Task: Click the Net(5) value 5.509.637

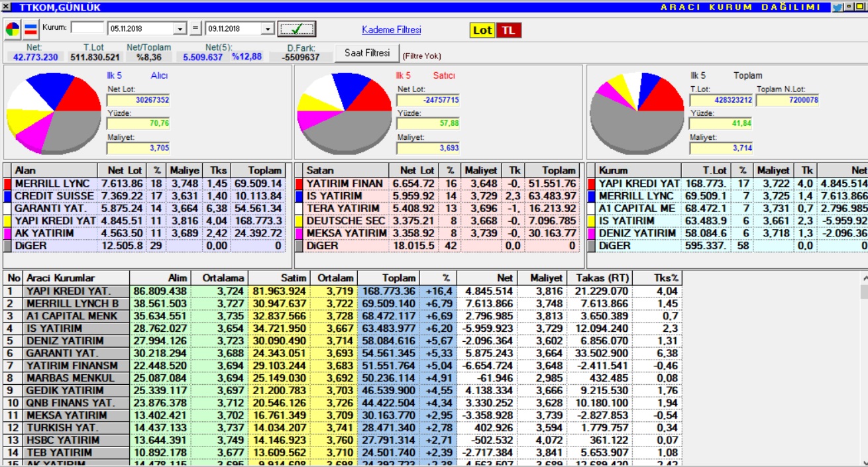Action: click(x=203, y=57)
